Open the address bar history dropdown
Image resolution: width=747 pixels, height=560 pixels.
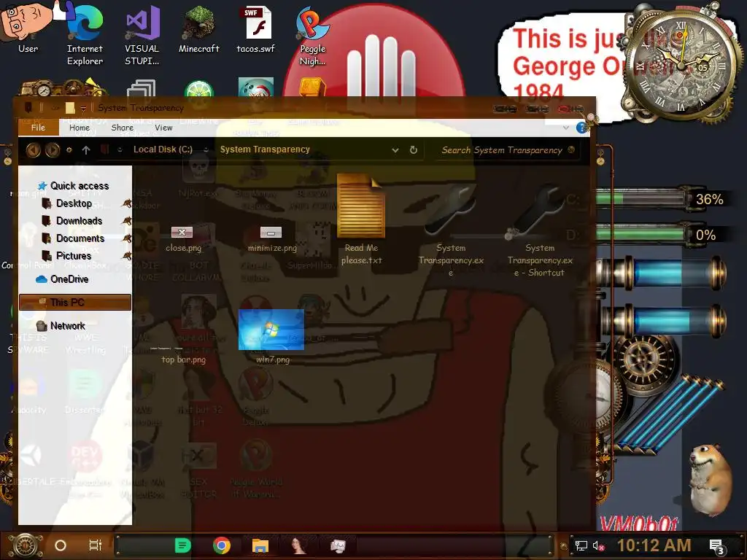395,150
